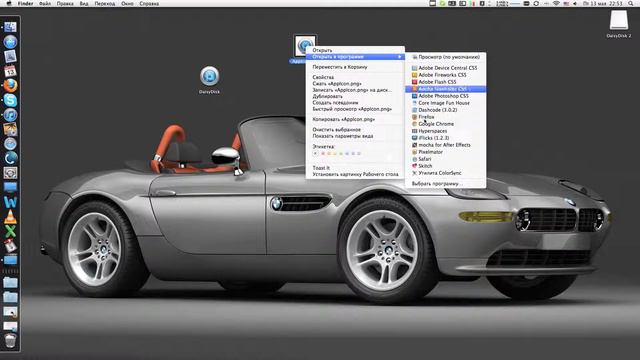640x360 pixels.
Task: Apply the gray label color
Action: click(359, 153)
